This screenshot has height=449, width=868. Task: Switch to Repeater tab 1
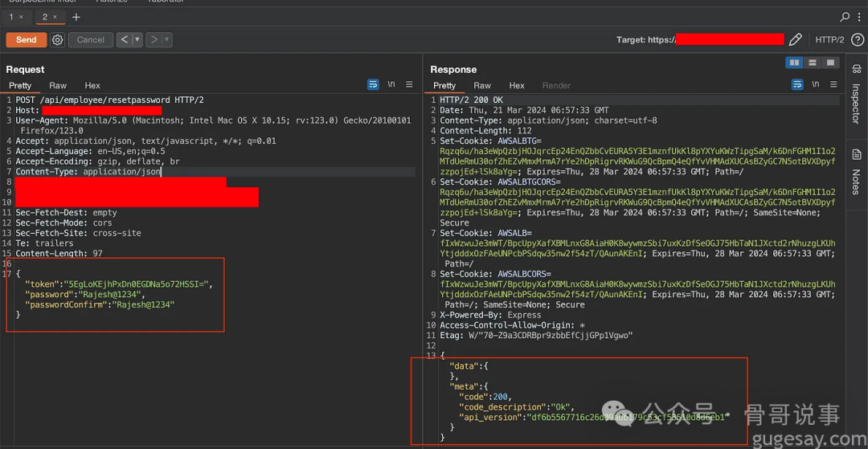(11, 17)
